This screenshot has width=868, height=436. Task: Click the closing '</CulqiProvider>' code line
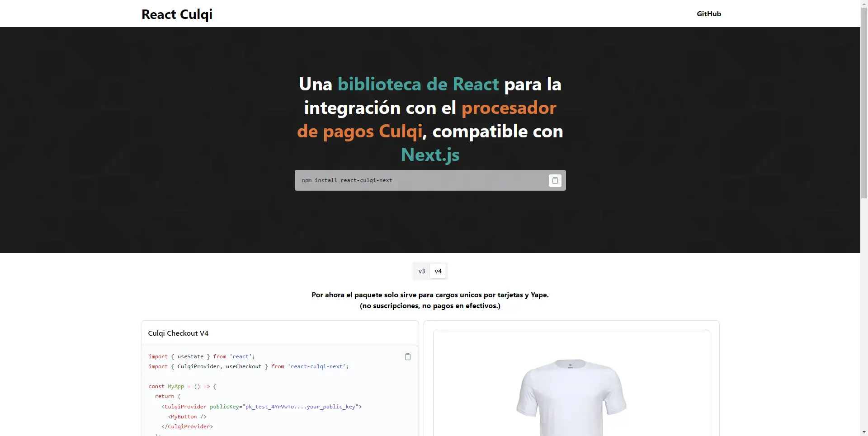(187, 427)
